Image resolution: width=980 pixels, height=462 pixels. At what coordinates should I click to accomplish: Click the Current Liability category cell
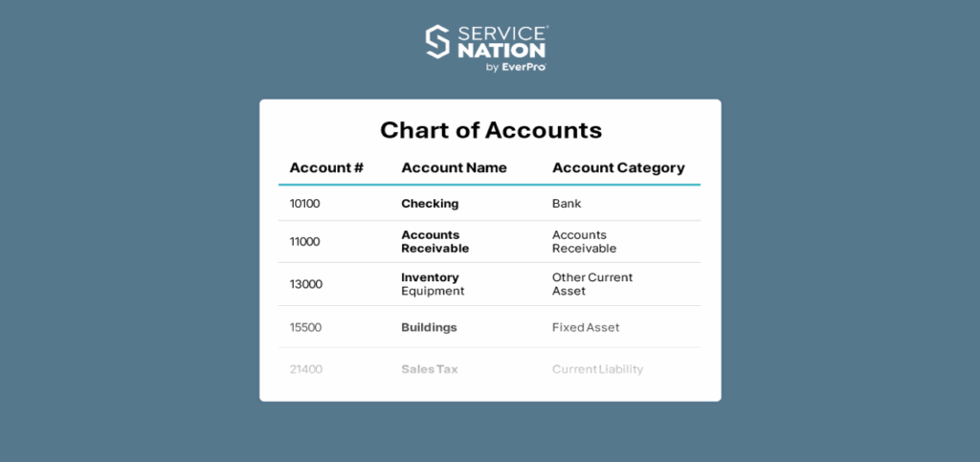(597, 369)
